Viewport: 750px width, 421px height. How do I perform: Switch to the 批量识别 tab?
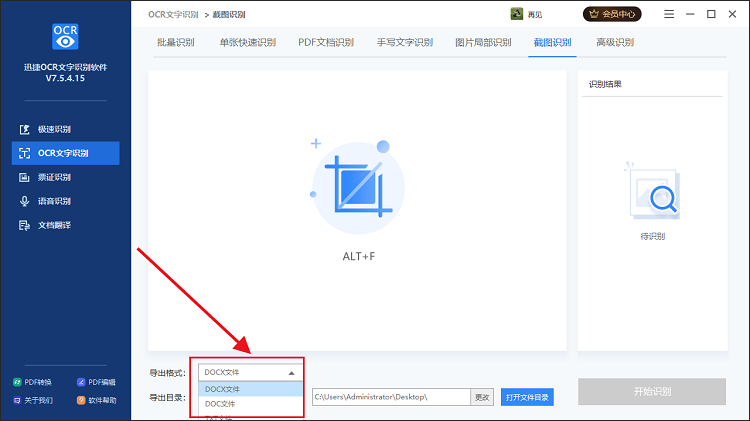click(176, 43)
